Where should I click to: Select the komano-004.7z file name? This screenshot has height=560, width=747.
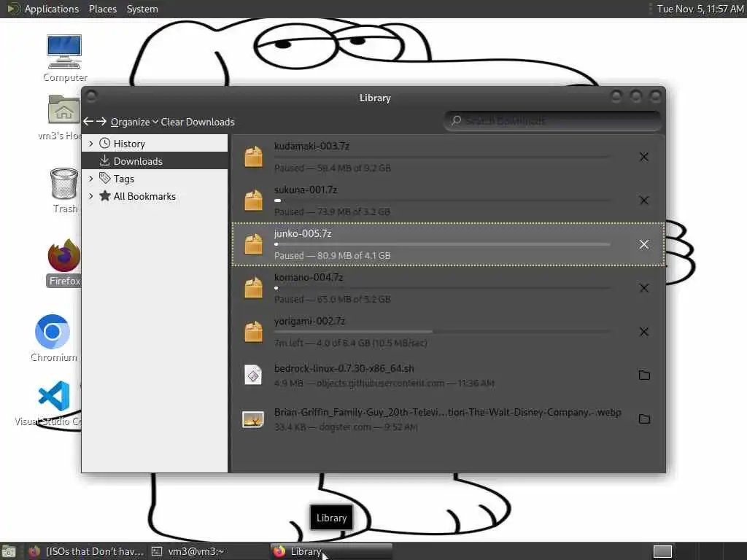[309, 278]
